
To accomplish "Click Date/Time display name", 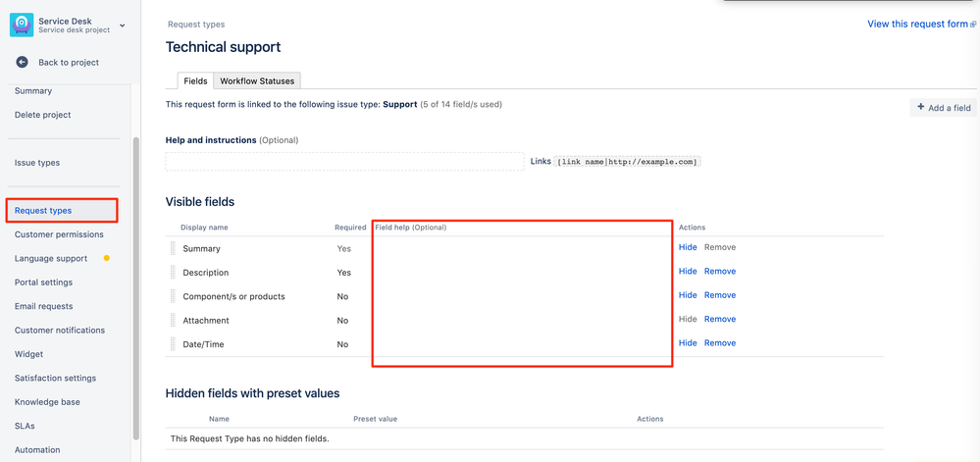I will (203, 344).
